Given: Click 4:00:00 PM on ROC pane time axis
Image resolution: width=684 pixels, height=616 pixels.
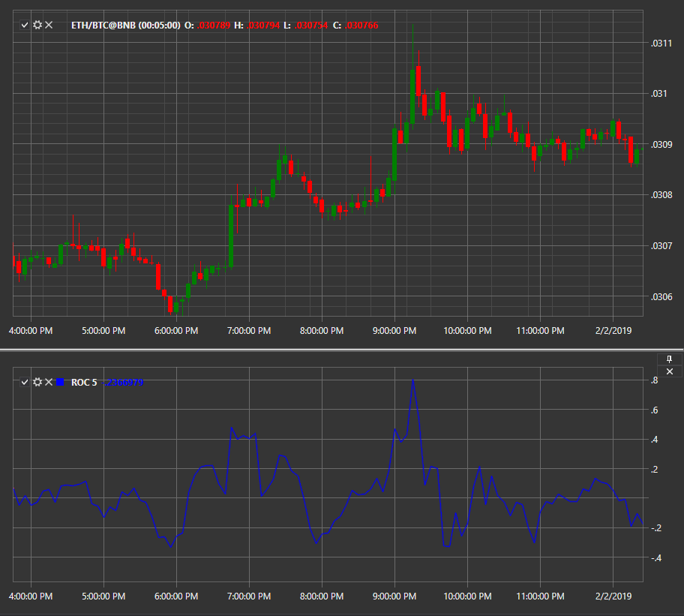Looking at the screenshot, I should (x=31, y=596).
